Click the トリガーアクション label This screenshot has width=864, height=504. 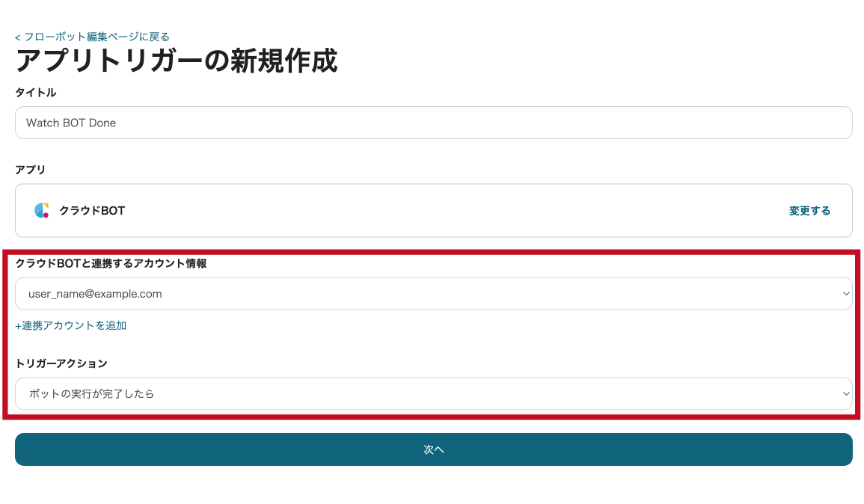[61, 363]
